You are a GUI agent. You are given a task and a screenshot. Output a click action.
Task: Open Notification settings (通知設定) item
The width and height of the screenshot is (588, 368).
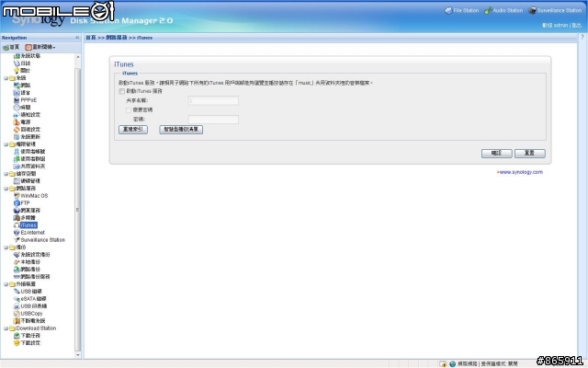(27, 114)
